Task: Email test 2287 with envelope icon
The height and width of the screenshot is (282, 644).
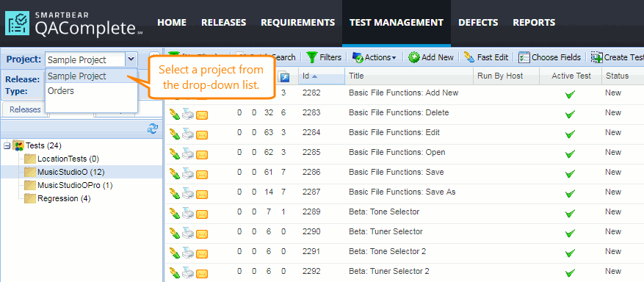Action: [202, 194]
